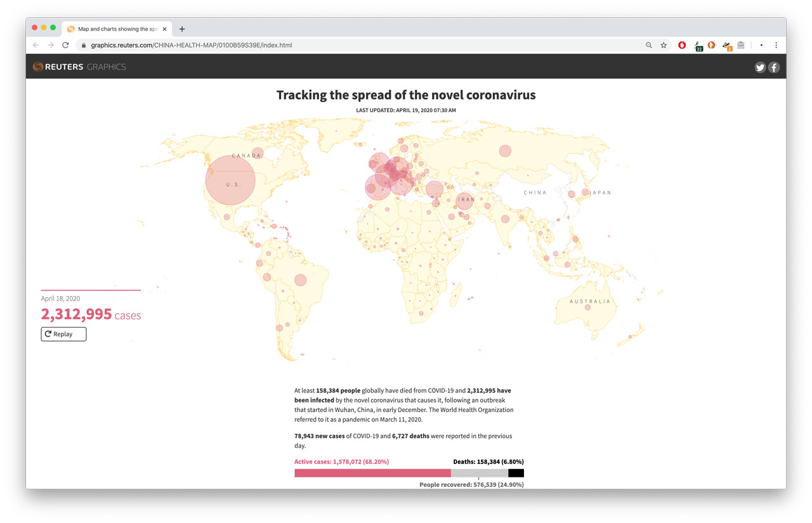Screen dimensions: 812x523
Task: Click the Twitter share icon
Action: 760,67
